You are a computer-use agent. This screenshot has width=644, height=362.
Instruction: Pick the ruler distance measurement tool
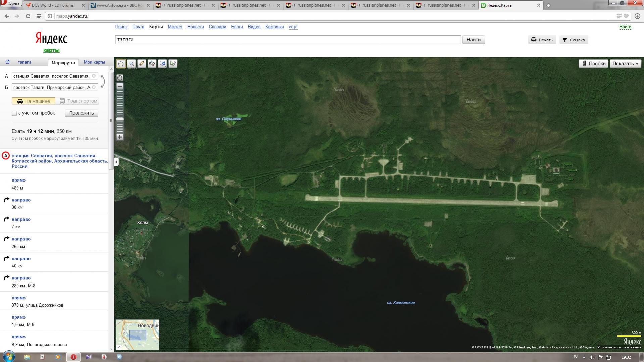(142, 64)
